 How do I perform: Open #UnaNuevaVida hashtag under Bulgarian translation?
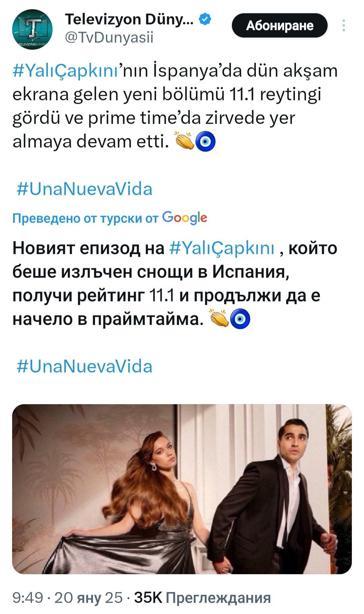[84, 366]
